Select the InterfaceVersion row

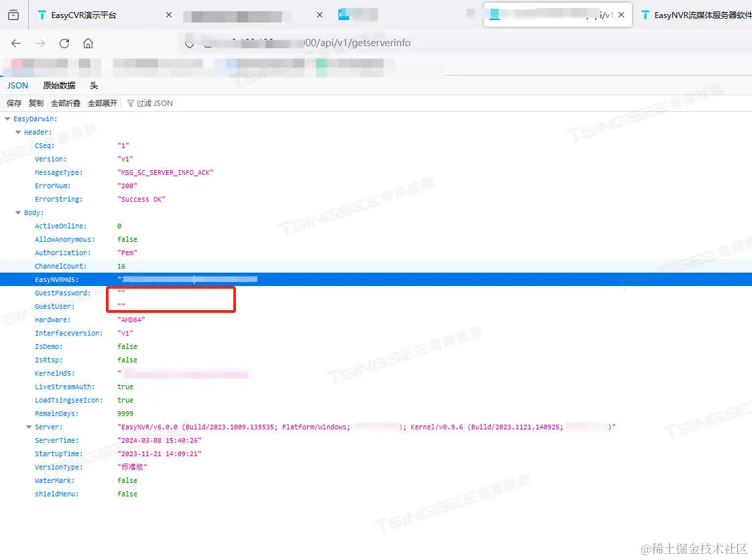click(x=376, y=333)
